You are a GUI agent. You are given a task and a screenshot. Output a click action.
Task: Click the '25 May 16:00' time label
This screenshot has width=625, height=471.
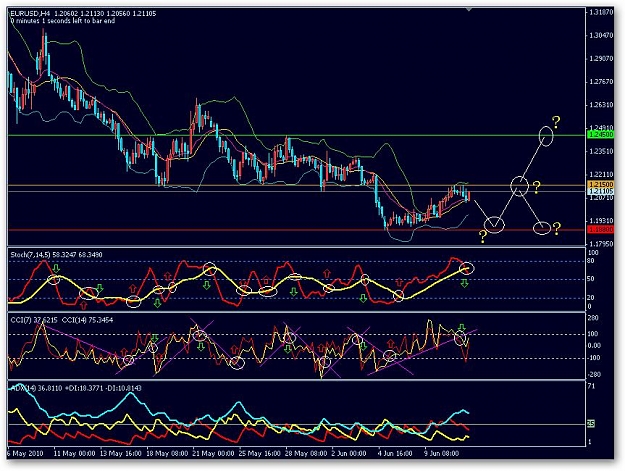click(x=260, y=453)
